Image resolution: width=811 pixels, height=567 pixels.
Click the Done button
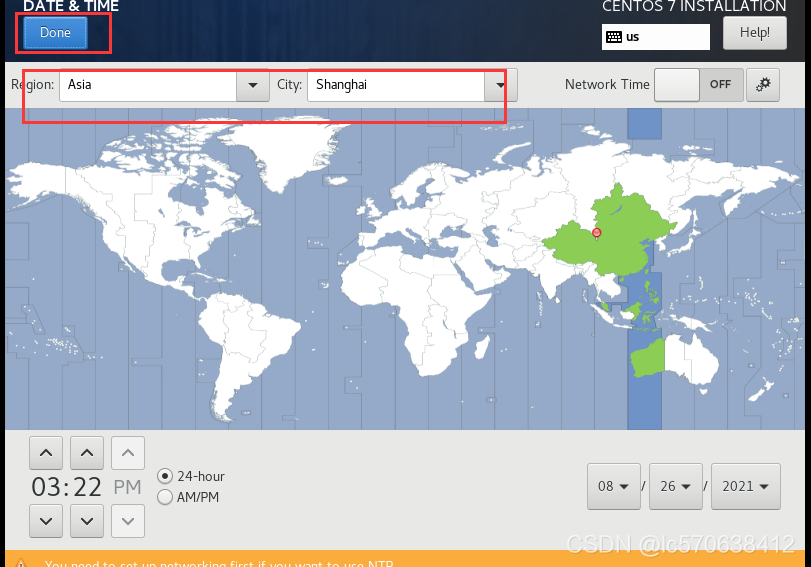[55, 33]
